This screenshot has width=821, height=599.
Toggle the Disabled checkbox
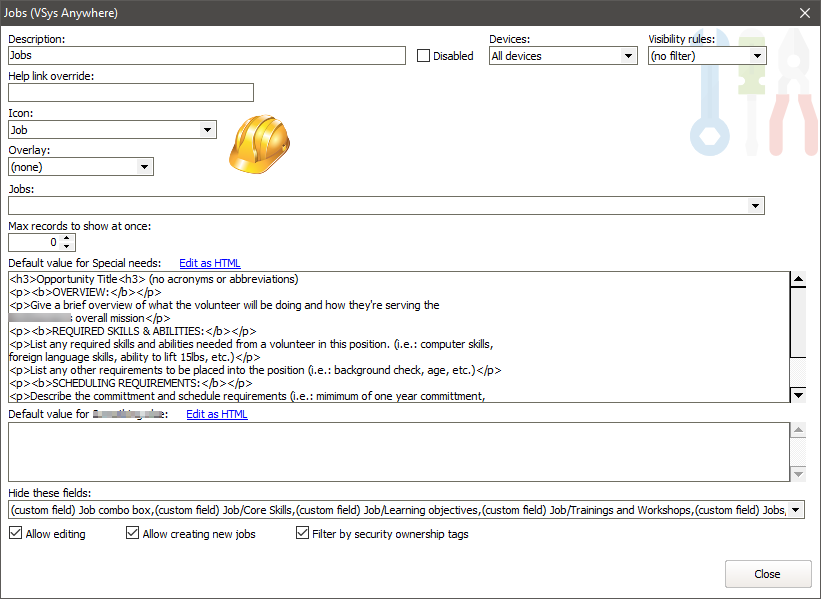tap(424, 56)
